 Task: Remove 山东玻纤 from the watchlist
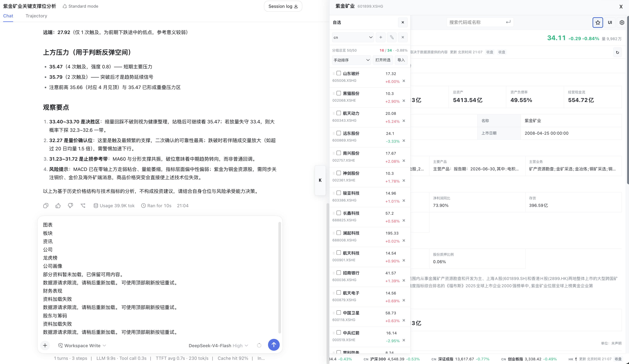[404, 81]
